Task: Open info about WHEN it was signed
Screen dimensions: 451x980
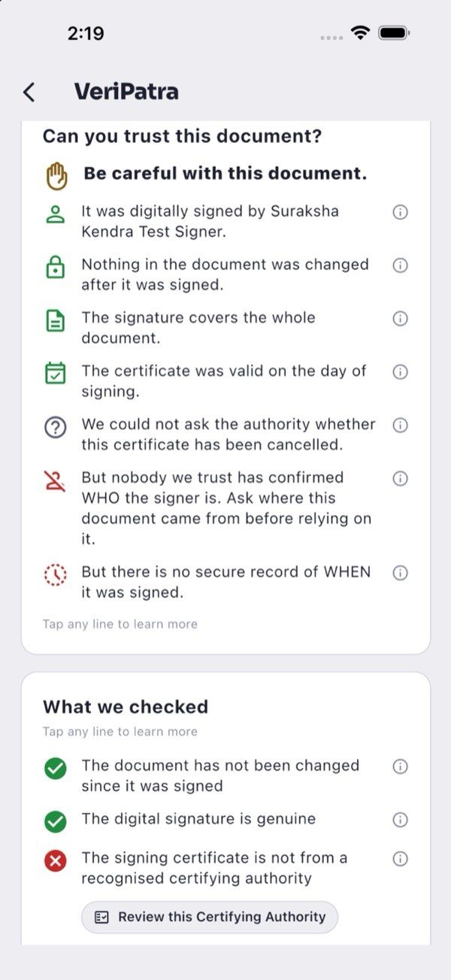Action: pos(401,573)
